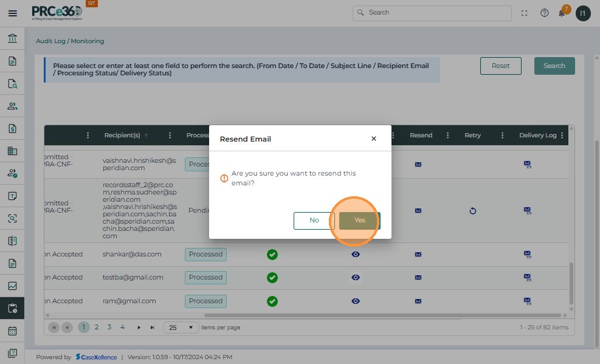Open the Resend column options menu
Viewport: 600px width, 364px height.
click(447, 136)
